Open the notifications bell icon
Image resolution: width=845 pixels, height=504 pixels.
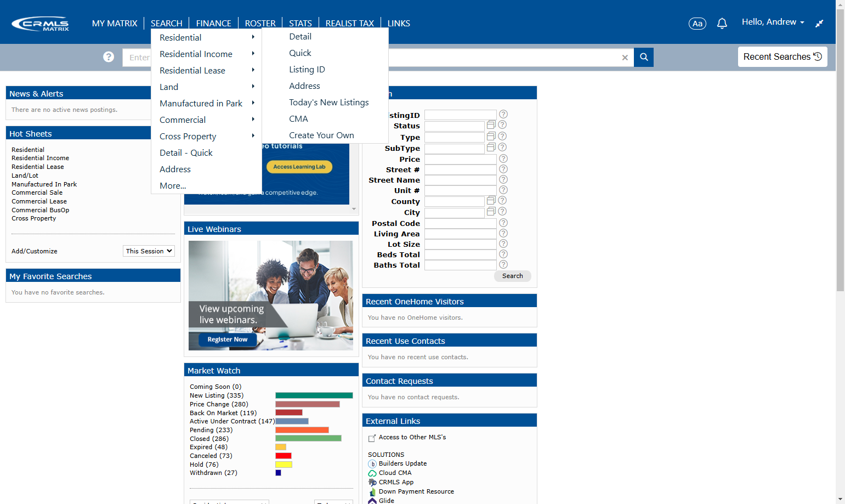[722, 23]
